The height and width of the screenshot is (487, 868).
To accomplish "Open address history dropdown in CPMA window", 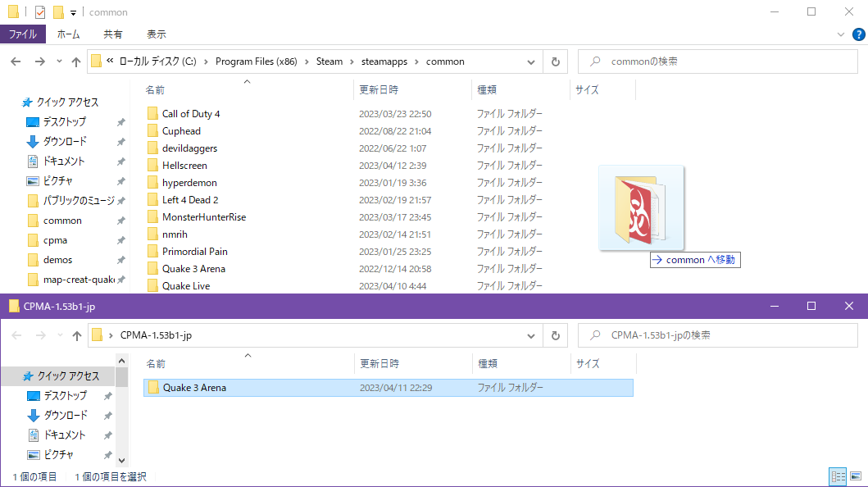I will (x=531, y=336).
